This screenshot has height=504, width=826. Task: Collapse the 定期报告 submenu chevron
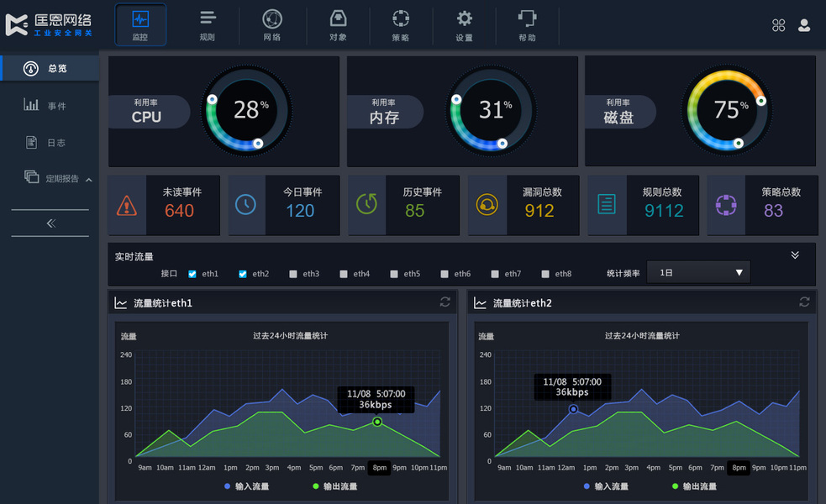(x=89, y=180)
